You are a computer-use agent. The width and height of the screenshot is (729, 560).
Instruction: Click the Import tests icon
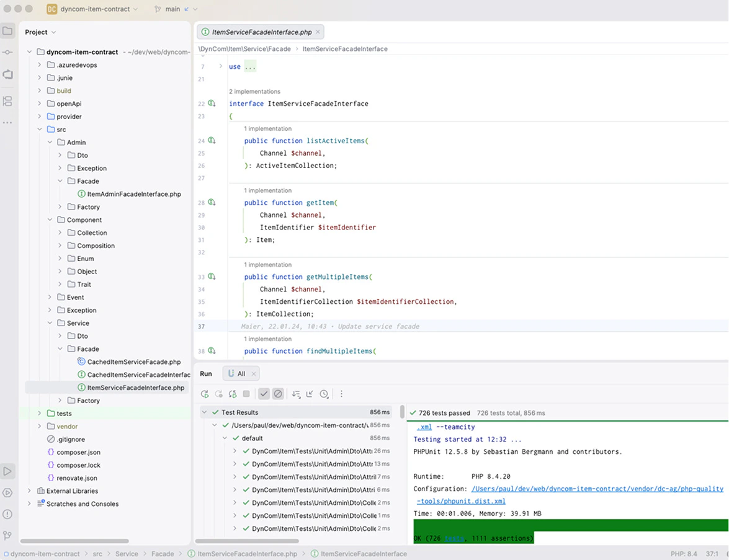coord(310,394)
